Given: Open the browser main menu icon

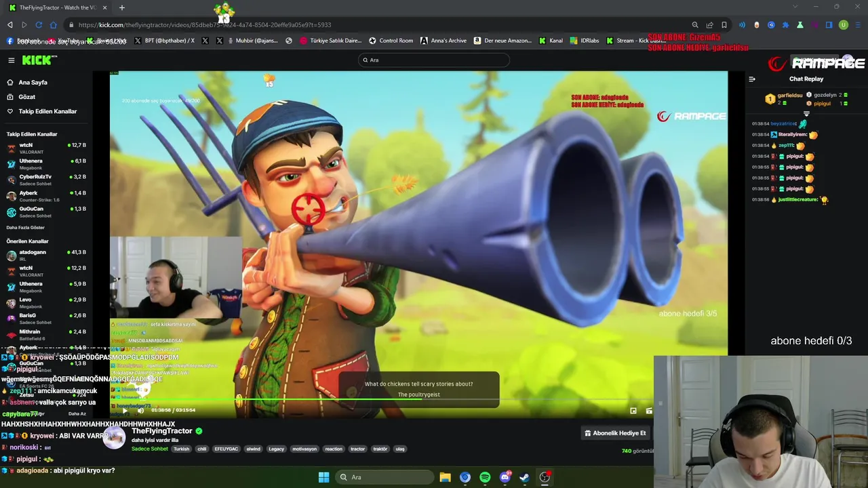Looking at the screenshot, I should (859, 25).
